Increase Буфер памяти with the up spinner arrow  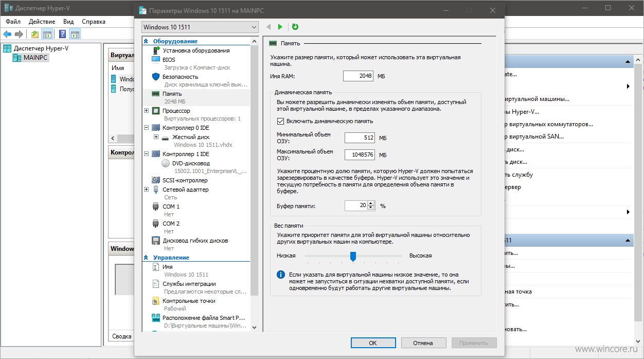371,203
